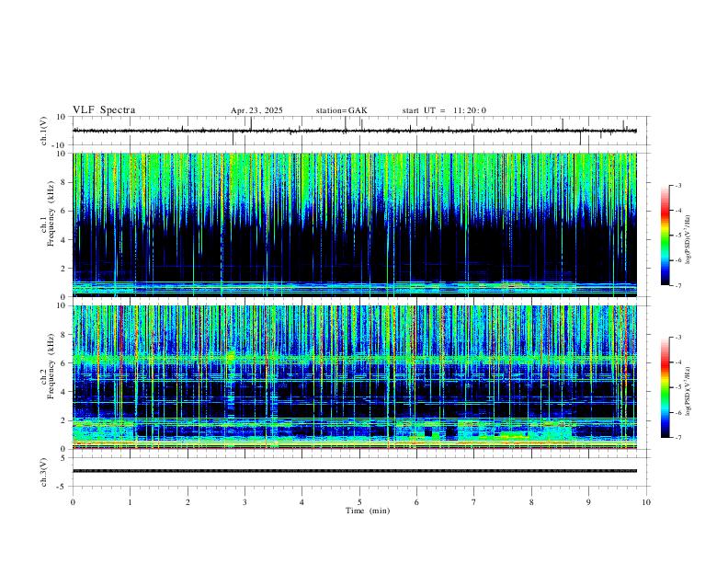Click the "VLF Spectra" title text
Screen dimensions: 728x563
click(104, 110)
